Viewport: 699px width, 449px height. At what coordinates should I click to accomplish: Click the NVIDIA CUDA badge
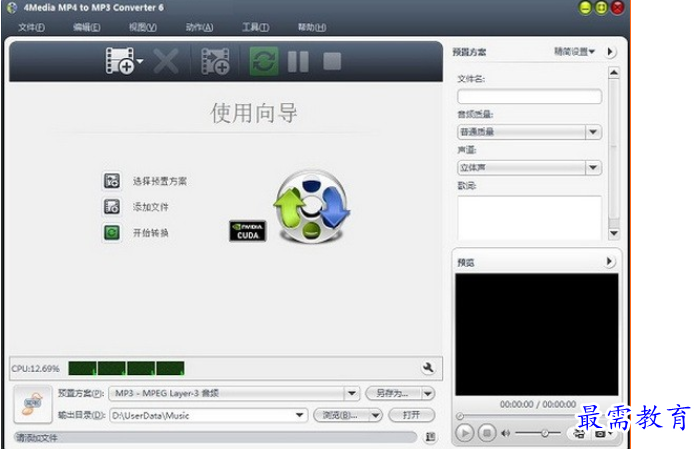coord(247,231)
